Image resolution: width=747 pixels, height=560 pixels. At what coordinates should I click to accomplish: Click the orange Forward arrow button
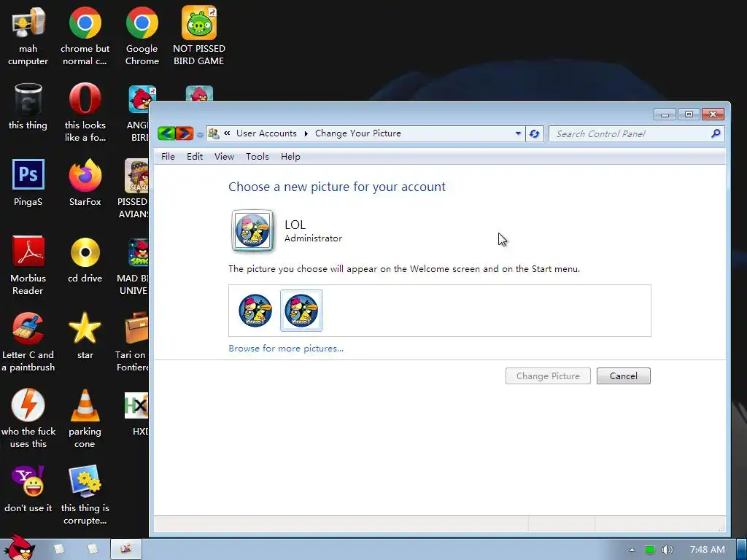pyautogui.click(x=185, y=133)
